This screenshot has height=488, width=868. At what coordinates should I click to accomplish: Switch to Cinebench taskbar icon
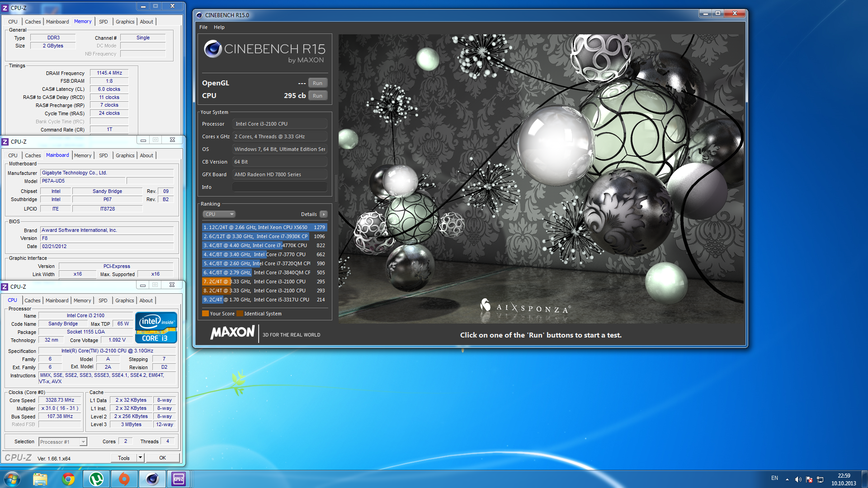152,479
